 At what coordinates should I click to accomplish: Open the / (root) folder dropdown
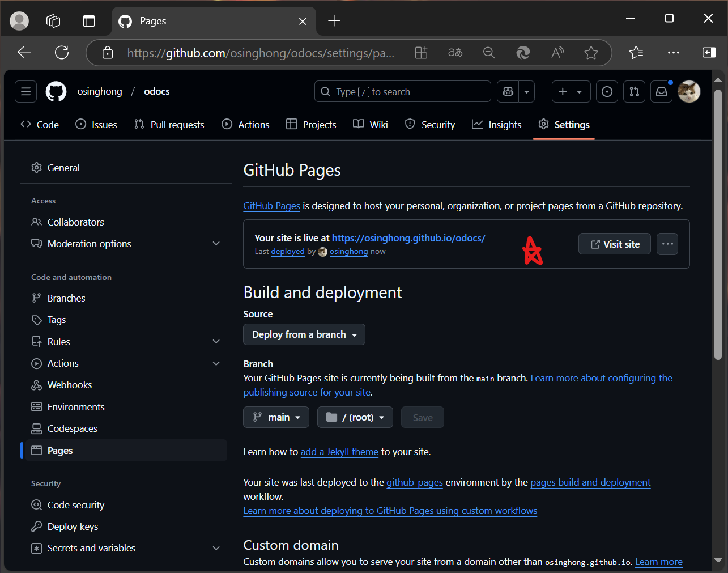click(x=355, y=417)
